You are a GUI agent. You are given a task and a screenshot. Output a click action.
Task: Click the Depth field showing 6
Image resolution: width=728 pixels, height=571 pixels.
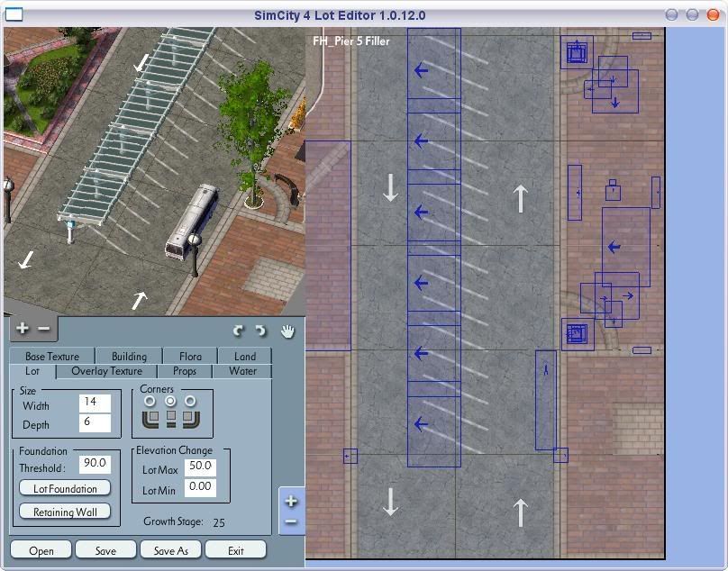coord(96,423)
